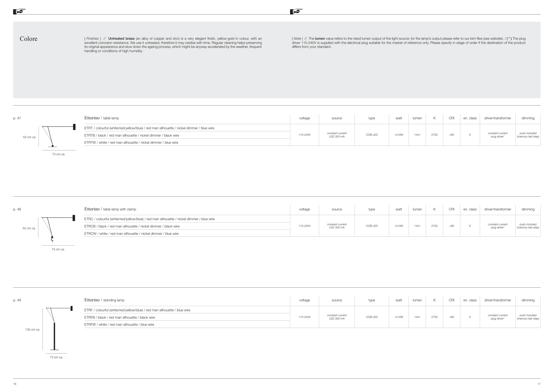The height and width of the screenshot is (392, 554).
Task: Click the p. 49 page reference
Action: click(x=17, y=300)
